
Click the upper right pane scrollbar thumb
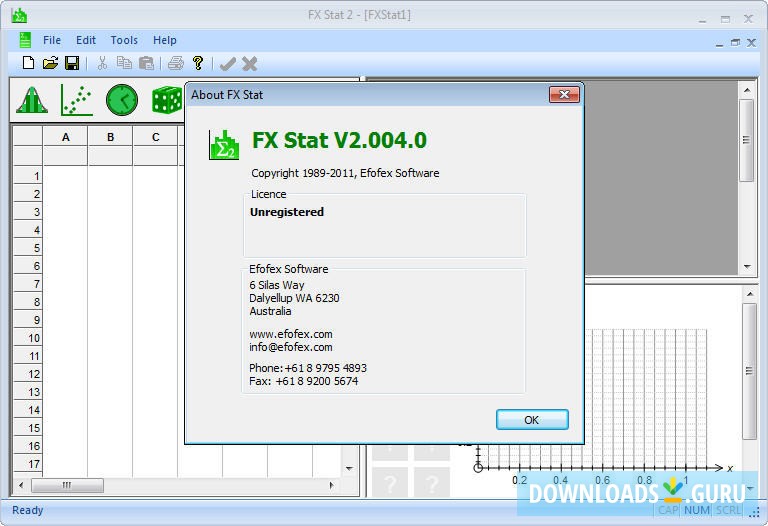[746, 140]
